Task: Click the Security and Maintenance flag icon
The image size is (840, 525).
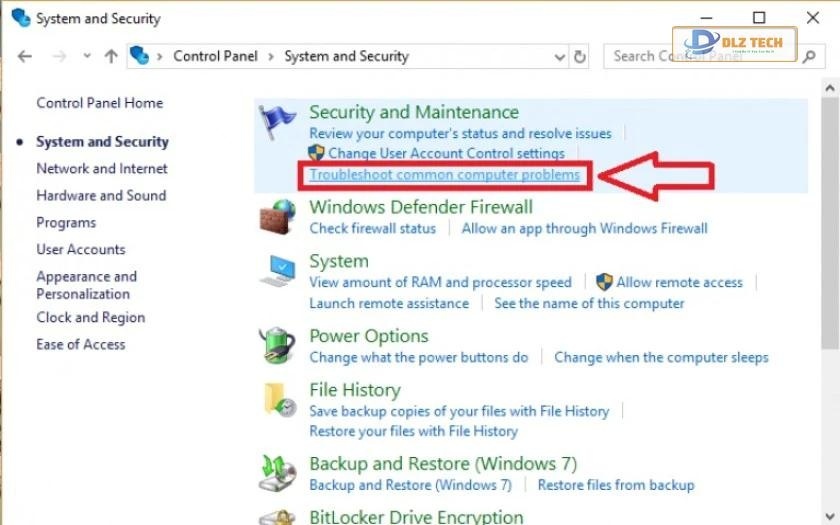Action: 277,123
